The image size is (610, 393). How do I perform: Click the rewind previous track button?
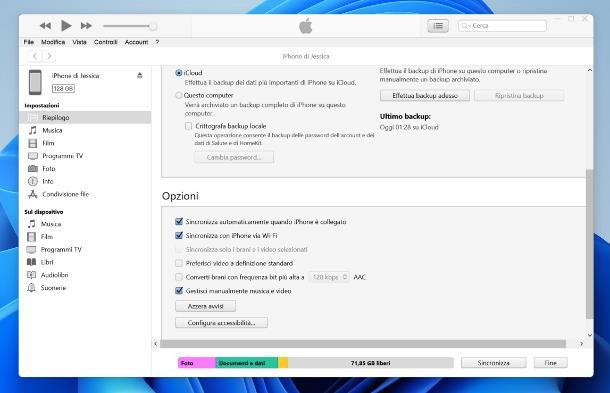click(x=45, y=26)
